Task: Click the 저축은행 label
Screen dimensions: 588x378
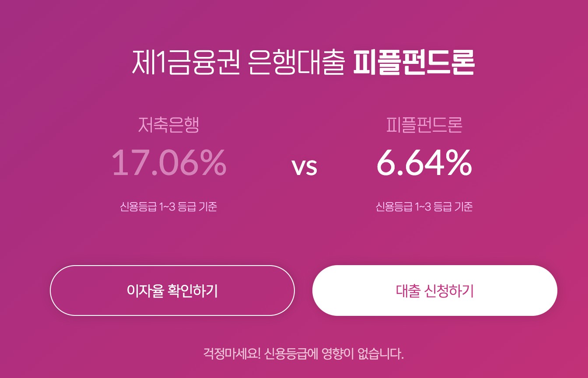Action: coord(168,125)
